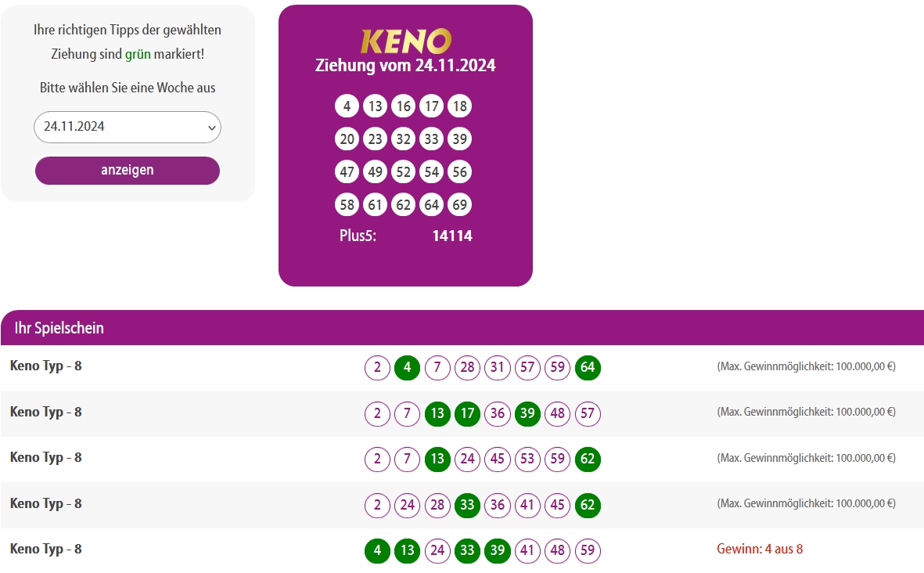Click green ball 17 in second ticket row

point(467,413)
